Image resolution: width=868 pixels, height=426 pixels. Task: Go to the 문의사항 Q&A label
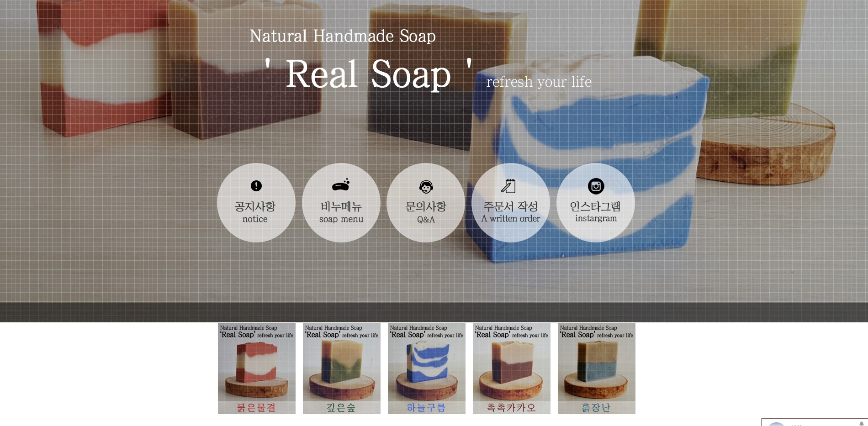click(426, 212)
